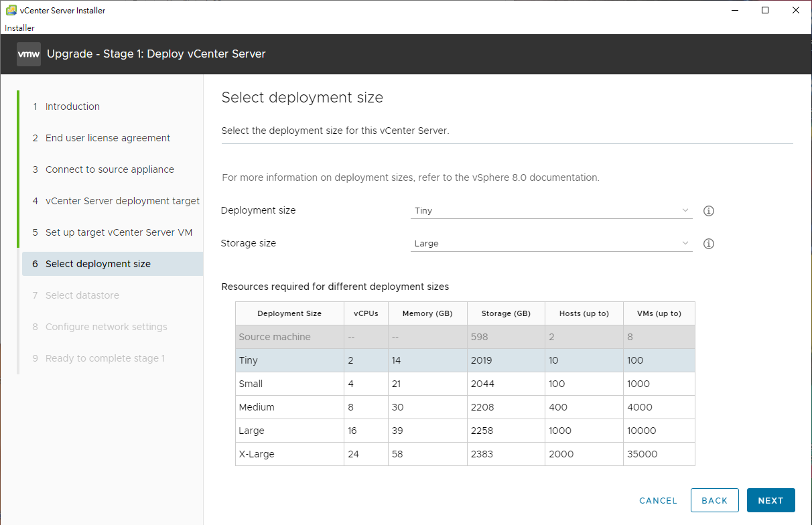Click the Resources required for different deployment sizes label

point(335,287)
